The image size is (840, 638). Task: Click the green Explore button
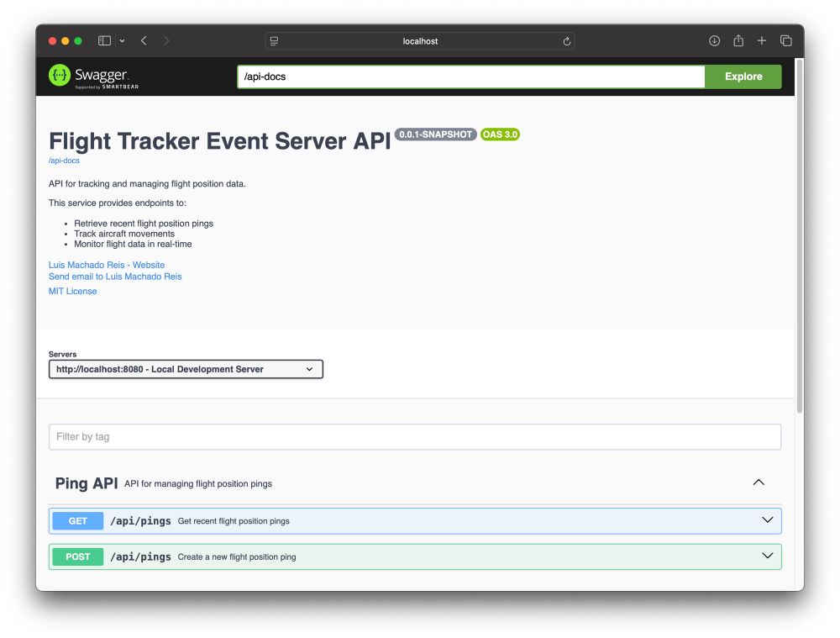click(x=743, y=76)
